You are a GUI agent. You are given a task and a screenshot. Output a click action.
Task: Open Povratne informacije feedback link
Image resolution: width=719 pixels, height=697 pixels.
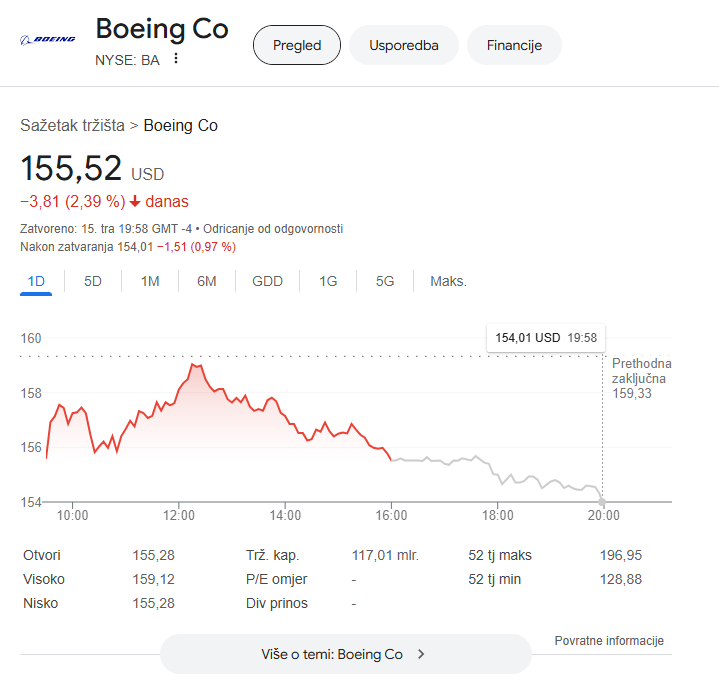608,641
